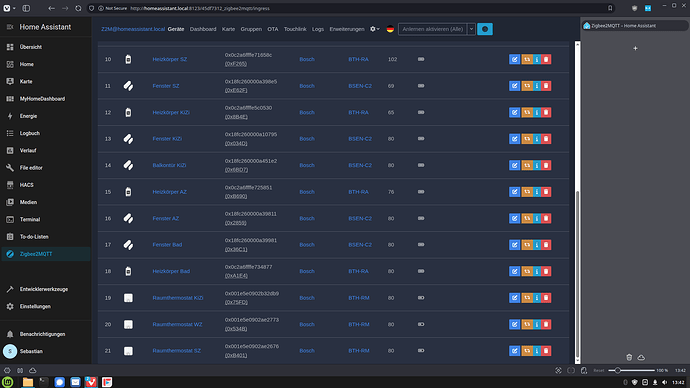Click capture page icon in status bar
690x388 pixels.
558,370
